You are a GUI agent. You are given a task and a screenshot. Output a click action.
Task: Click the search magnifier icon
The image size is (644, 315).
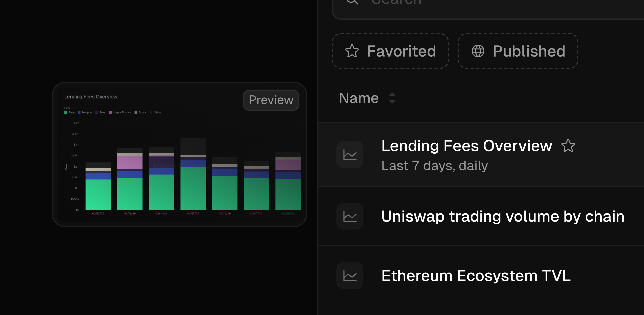[x=352, y=2]
